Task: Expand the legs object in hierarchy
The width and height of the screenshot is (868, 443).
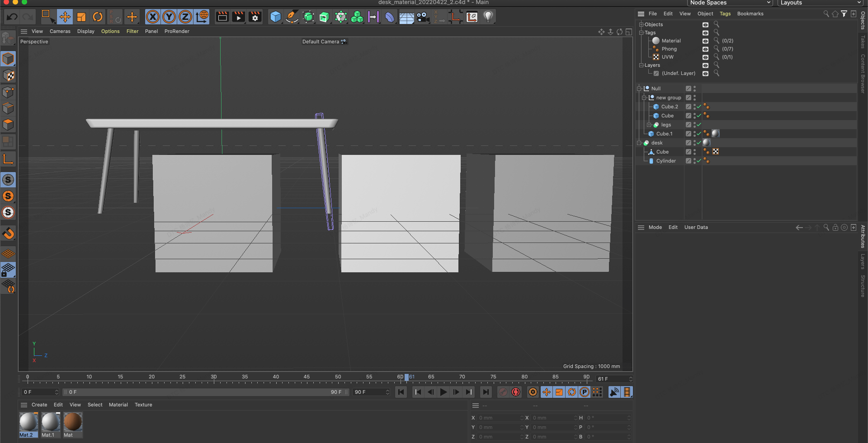Action: tap(649, 125)
